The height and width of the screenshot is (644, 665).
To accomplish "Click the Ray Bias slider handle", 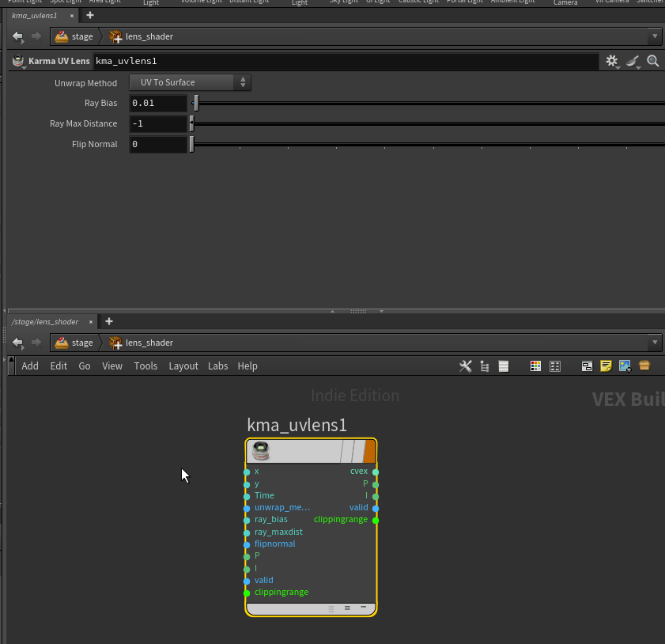I will 196,103.
